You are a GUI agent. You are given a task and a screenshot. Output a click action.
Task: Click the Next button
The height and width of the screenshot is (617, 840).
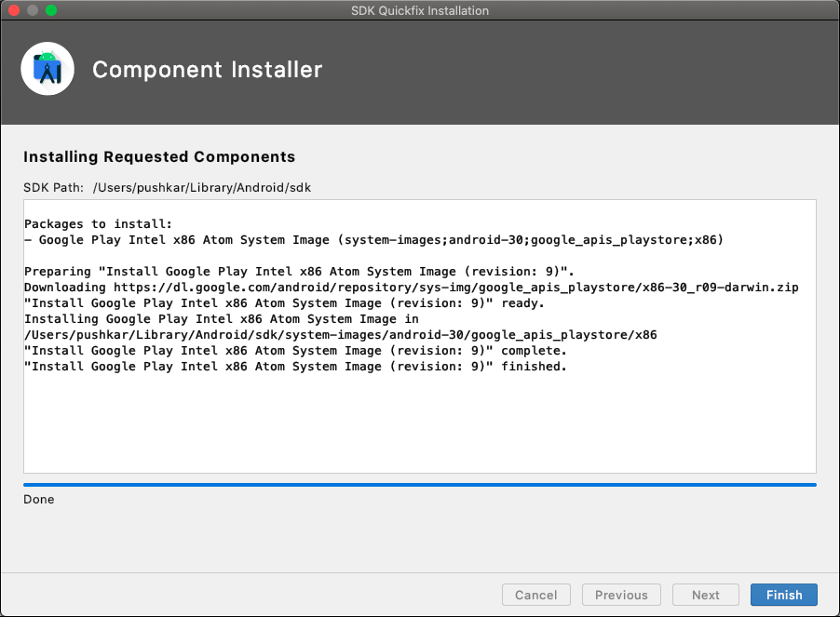(706, 595)
